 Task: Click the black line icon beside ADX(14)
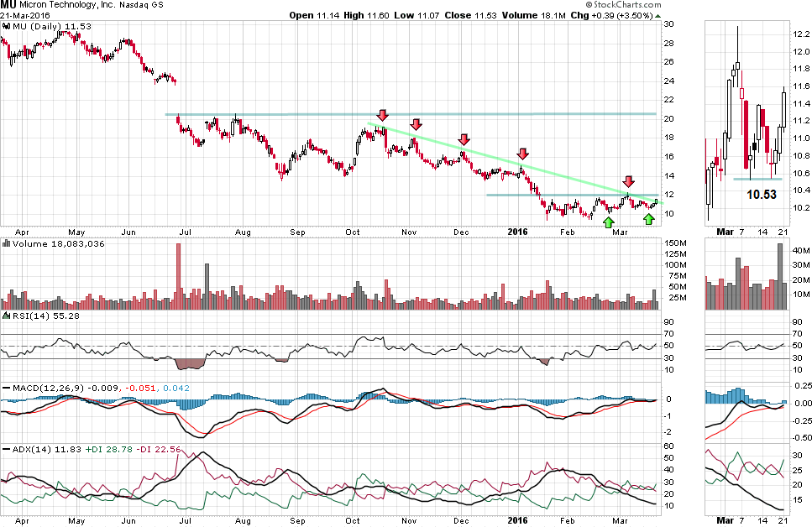(x=6, y=449)
